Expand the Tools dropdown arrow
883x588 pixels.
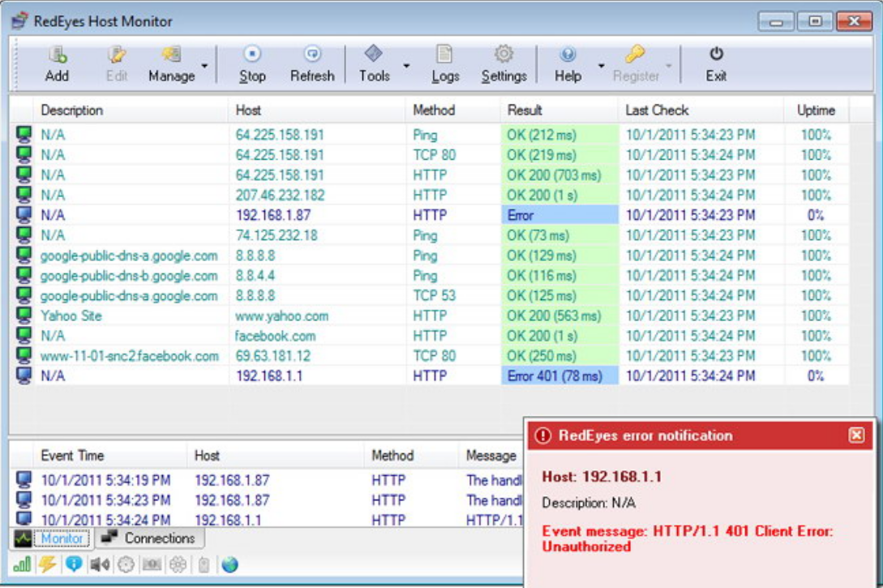pos(406,66)
